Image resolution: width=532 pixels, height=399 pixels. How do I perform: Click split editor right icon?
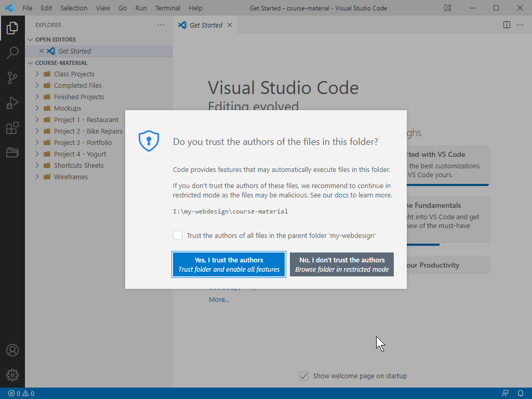click(507, 25)
